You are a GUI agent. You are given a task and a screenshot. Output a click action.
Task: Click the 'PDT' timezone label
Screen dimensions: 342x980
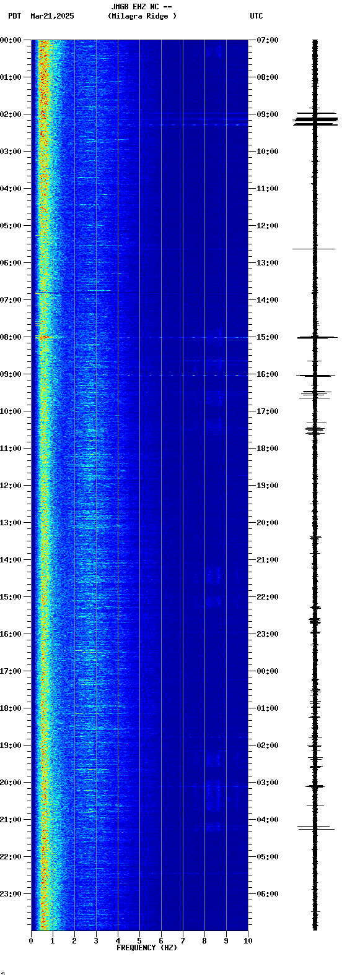(14, 16)
